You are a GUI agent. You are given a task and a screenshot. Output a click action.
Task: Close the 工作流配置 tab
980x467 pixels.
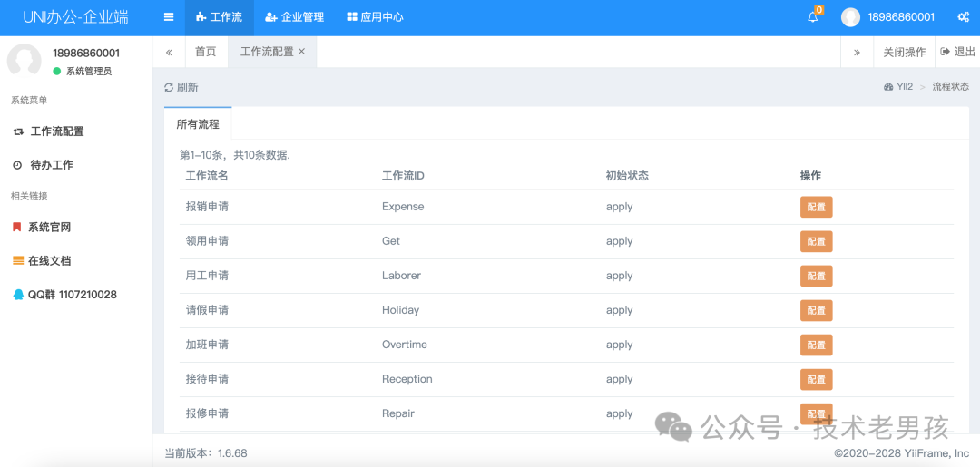[x=302, y=52]
